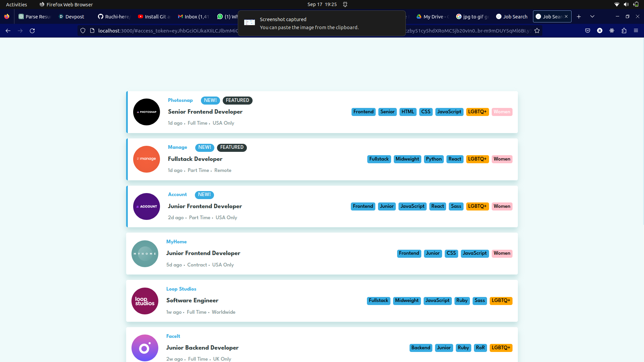Viewport: 644px width, 362px height.
Task: Click the Ruby tag on Loop Studios
Action: pyautogui.click(x=462, y=301)
